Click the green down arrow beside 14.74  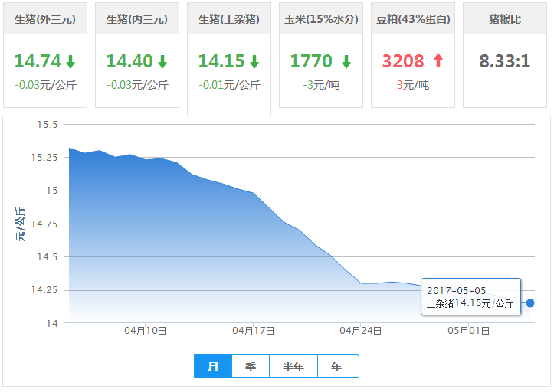(70, 62)
